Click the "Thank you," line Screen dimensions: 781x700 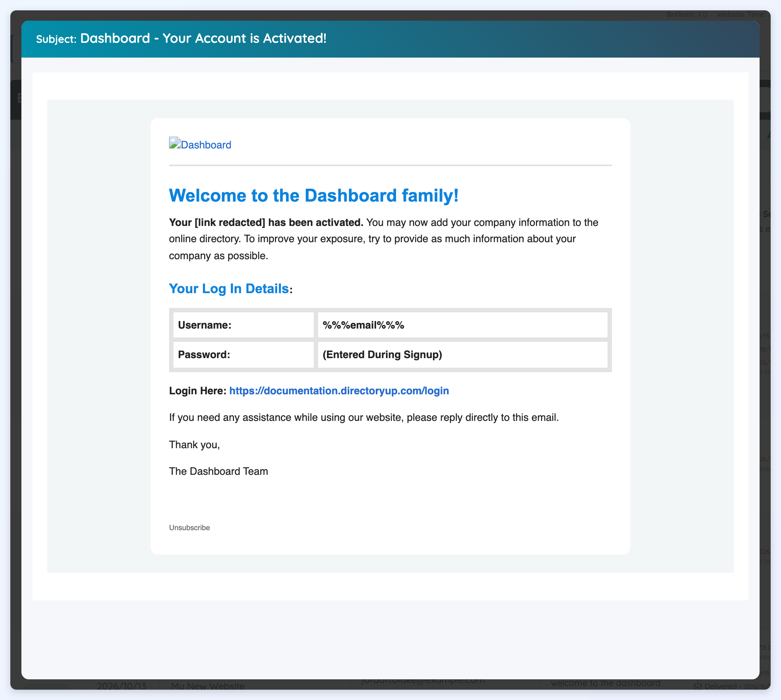tap(194, 445)
